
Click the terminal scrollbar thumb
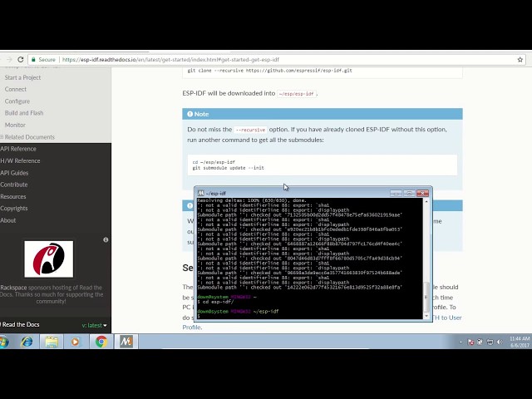tap(426, 297)
